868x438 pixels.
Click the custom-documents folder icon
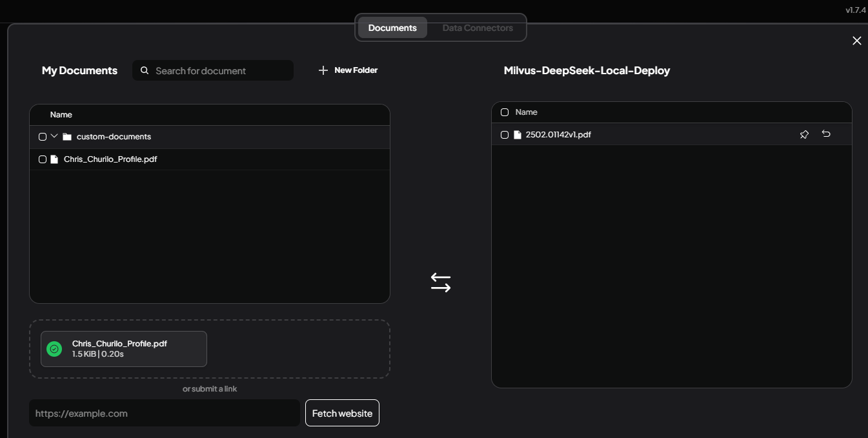(x=67, y=137)
